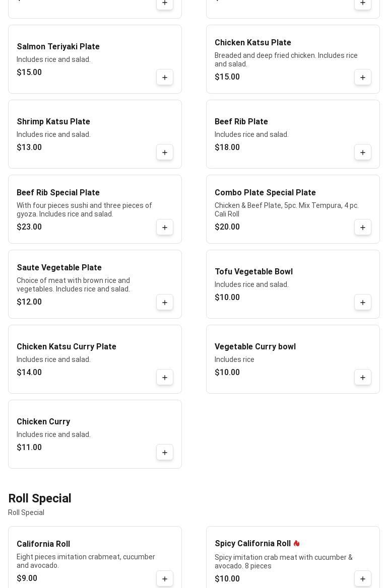Click the Spicy California Roll chili icon

(297, 544)
